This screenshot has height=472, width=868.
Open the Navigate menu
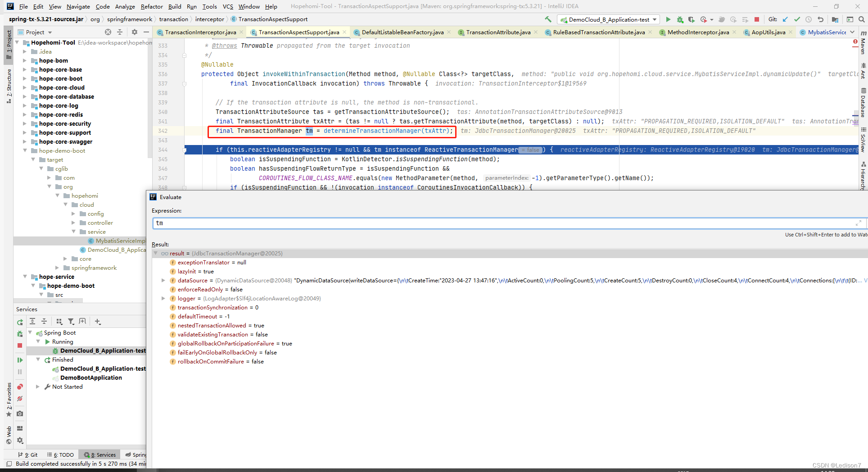tap(78, 6)
